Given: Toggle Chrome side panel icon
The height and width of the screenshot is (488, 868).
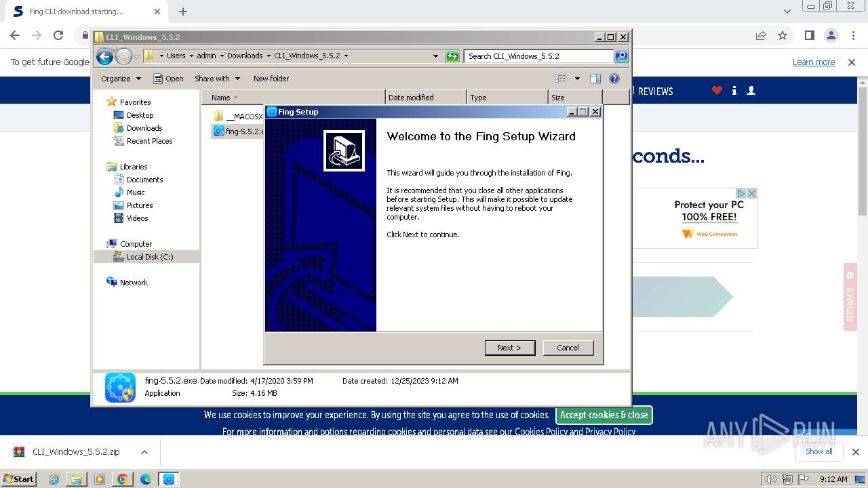Looking at the screenshot, I should [x=809, y=35].
